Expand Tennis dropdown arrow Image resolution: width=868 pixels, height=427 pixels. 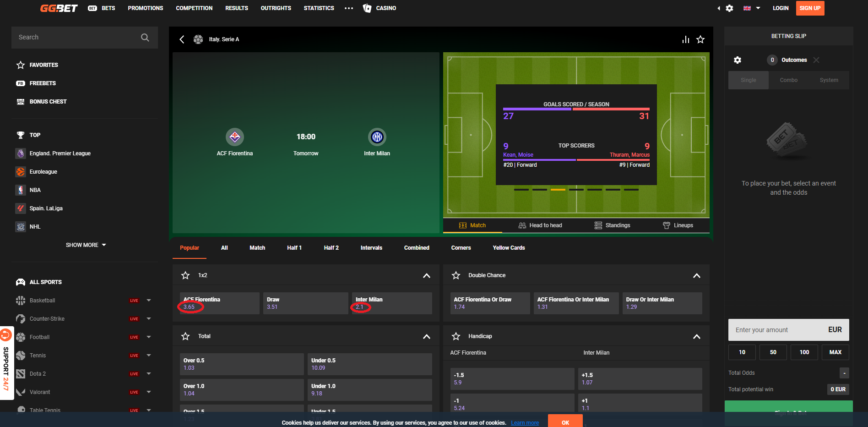pos(149,356)
